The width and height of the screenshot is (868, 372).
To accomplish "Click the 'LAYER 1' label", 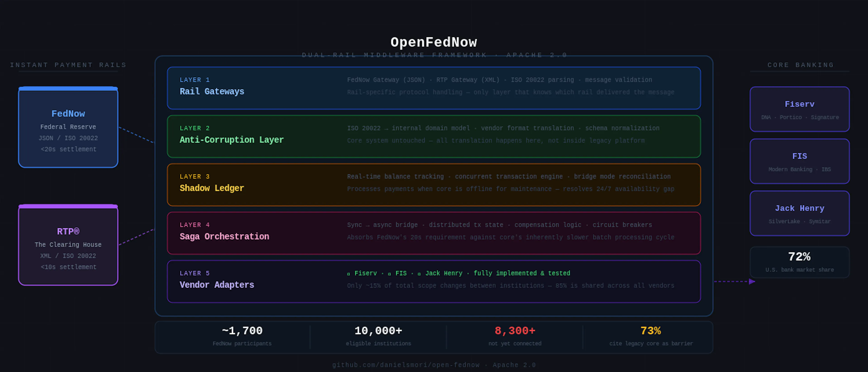I will pyautogui.click(x=194, y=80).
